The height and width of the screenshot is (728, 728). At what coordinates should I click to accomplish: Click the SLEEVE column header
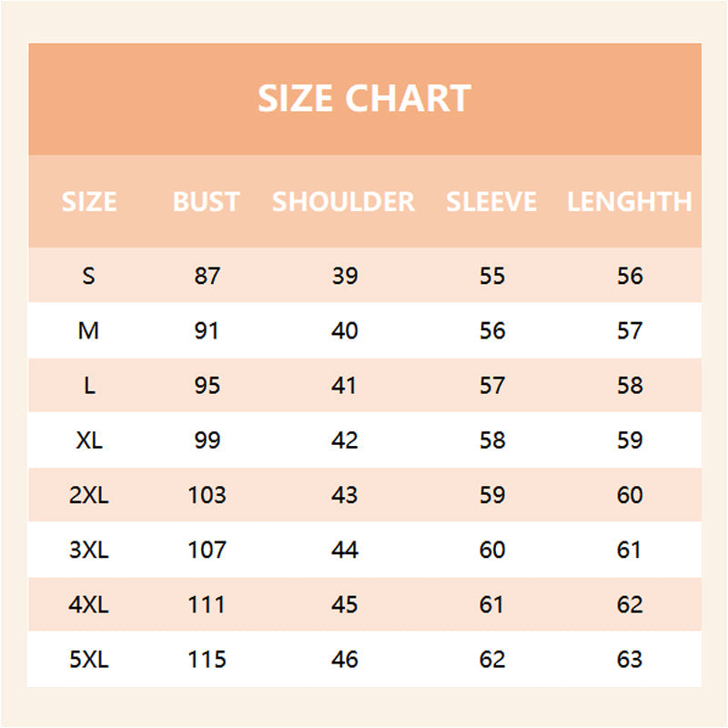(x=491, y=201)
